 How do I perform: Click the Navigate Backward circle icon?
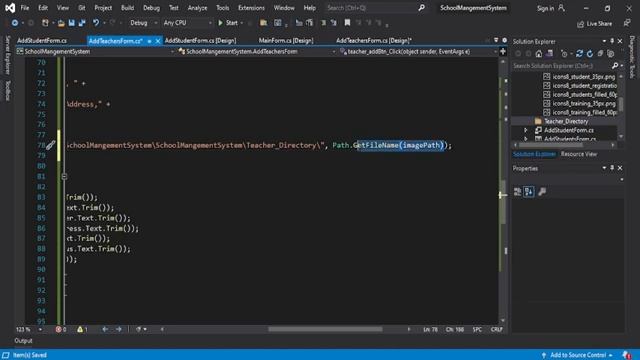point(15,23)
